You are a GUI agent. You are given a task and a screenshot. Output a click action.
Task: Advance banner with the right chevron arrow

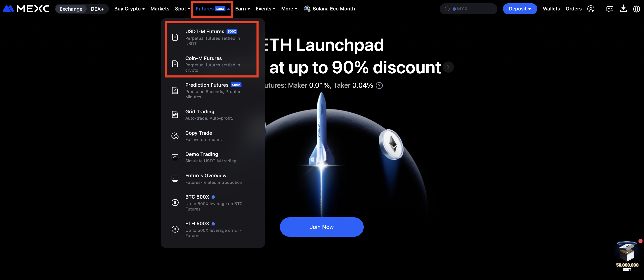tap(448, 67)
